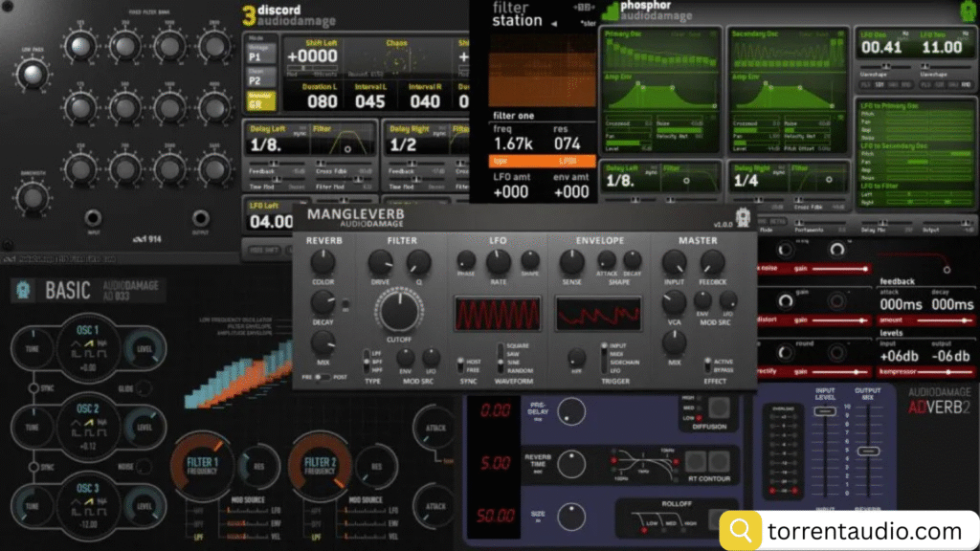
Task: Click the Mangleverb envelope waveform display
Action: [599, 315]
